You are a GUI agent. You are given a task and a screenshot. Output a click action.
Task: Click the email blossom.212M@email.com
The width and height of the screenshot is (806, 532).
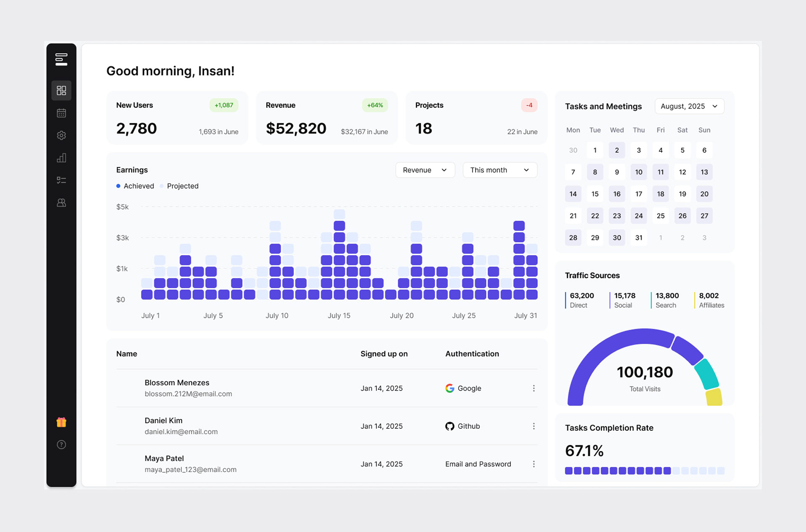(x=188, y=394)
